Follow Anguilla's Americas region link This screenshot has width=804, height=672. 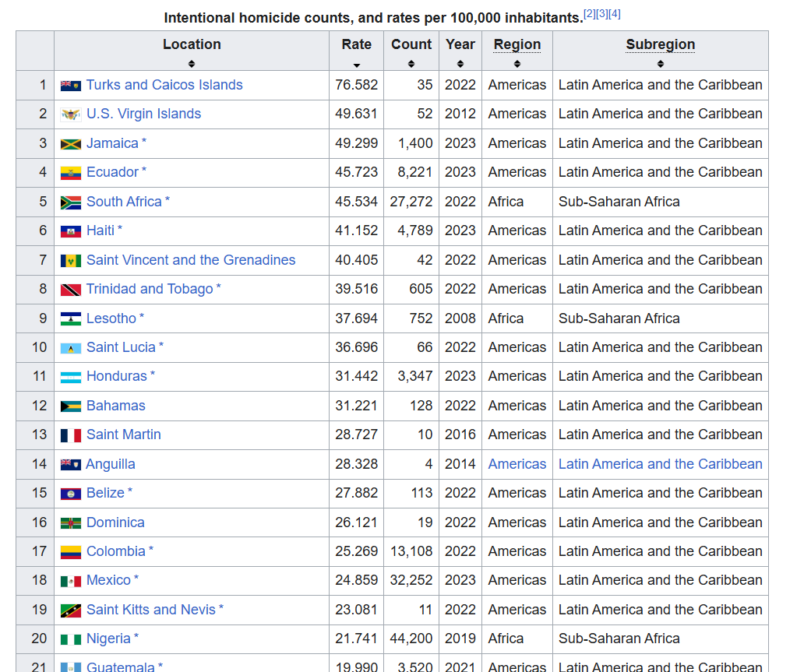517,464
